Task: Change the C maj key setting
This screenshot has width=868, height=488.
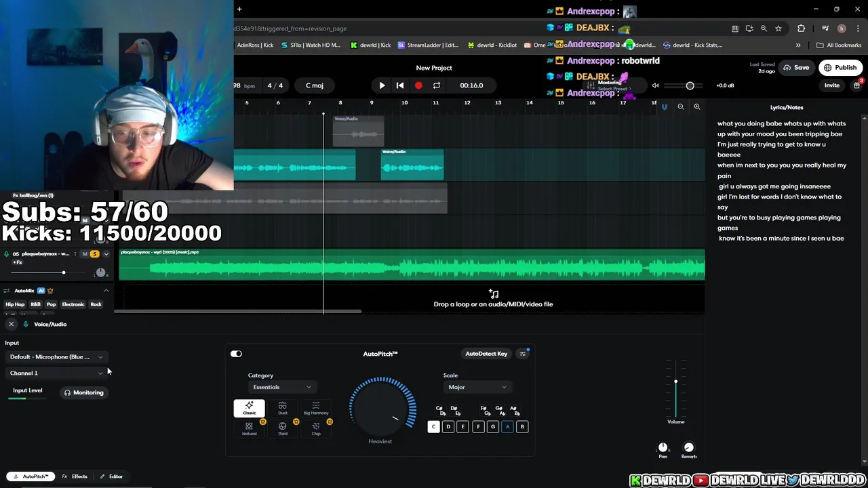Action: click(x=315, y=85)
